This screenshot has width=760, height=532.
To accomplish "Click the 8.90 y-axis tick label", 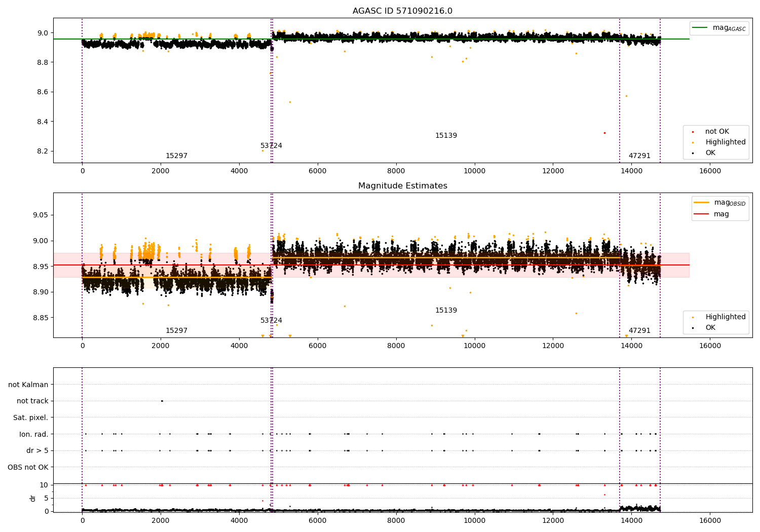I will coord(40,292).
